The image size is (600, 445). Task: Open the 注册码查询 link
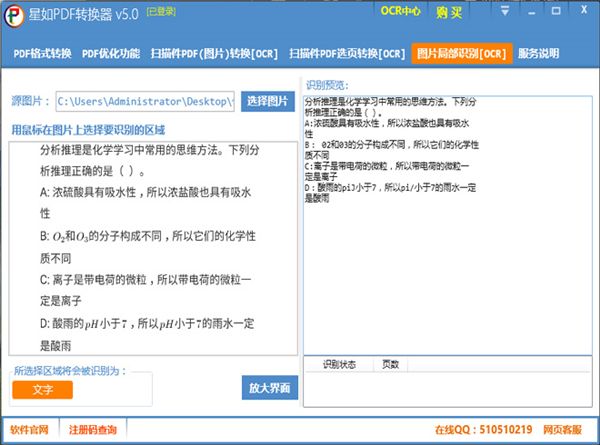tap(93, 430)
